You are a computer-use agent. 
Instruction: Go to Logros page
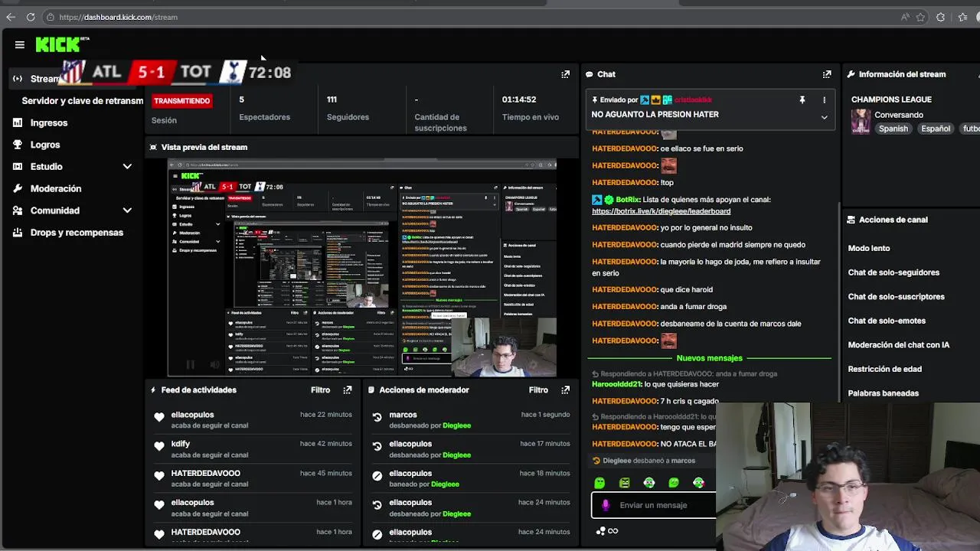45,145
